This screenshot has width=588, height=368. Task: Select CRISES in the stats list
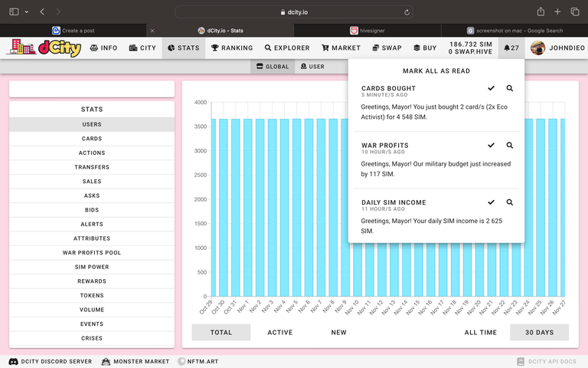coord(92,338)
